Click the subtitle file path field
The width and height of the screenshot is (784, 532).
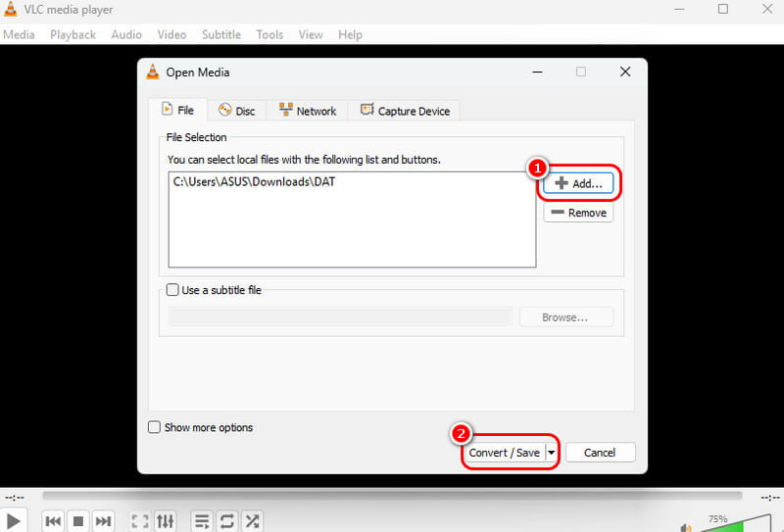(340, 317)
